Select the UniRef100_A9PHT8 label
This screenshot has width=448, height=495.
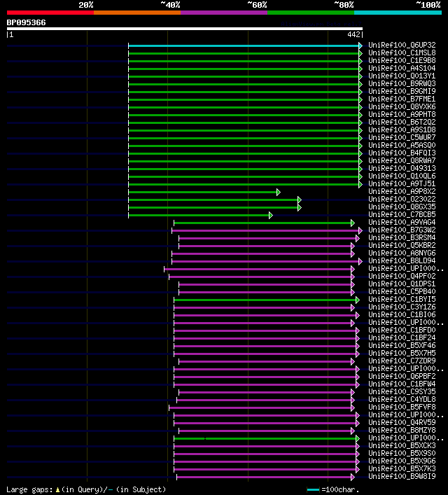tap(402, 114)
